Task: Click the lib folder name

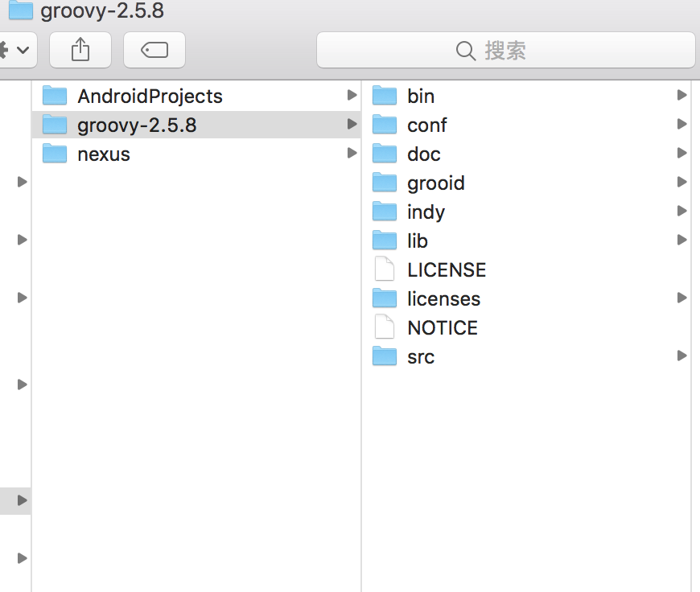Action: (x=418, y=241)
